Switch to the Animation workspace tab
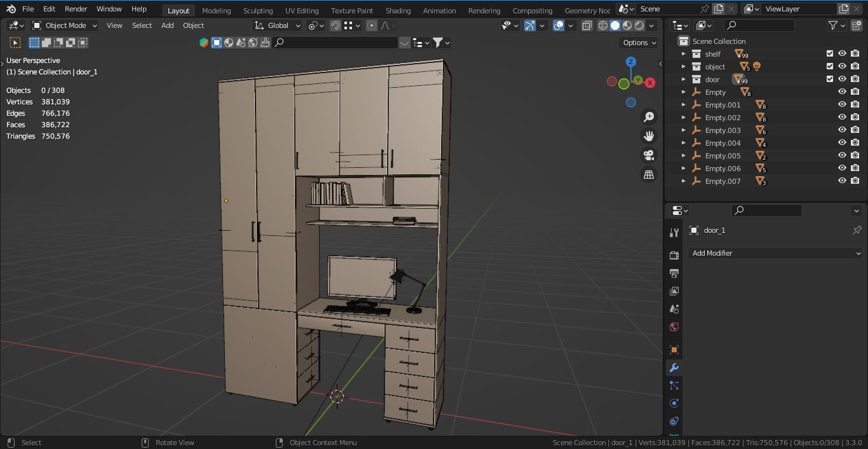The height and width of the screenshot is (449, 868). pyautogui.click(x=439, y=10)
